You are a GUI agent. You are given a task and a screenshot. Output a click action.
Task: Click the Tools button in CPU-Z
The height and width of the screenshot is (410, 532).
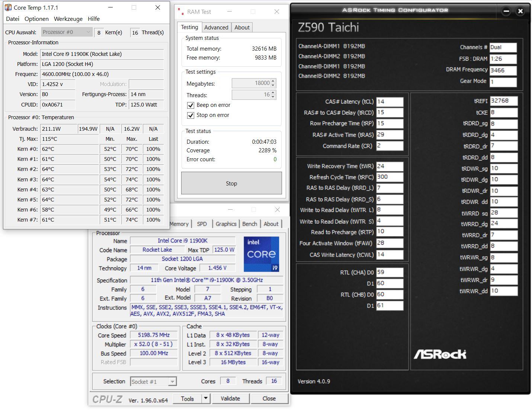pos(187,398)
